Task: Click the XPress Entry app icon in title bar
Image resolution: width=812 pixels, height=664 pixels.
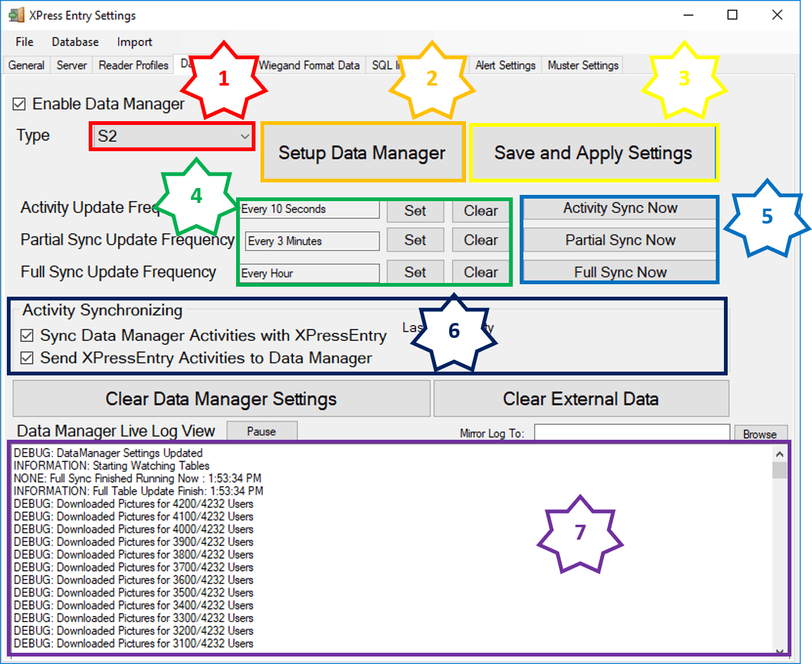Action: tap(16, 15)
